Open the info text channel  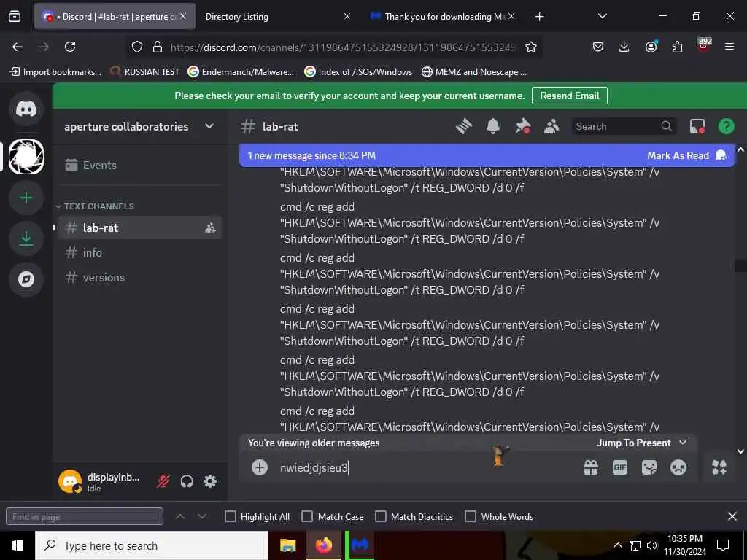(140, 253)
